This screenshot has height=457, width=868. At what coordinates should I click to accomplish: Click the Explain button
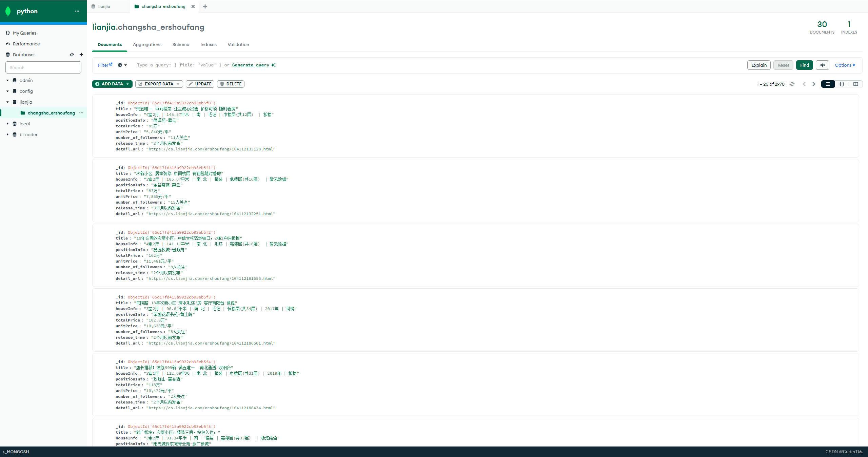click(759, 65)
